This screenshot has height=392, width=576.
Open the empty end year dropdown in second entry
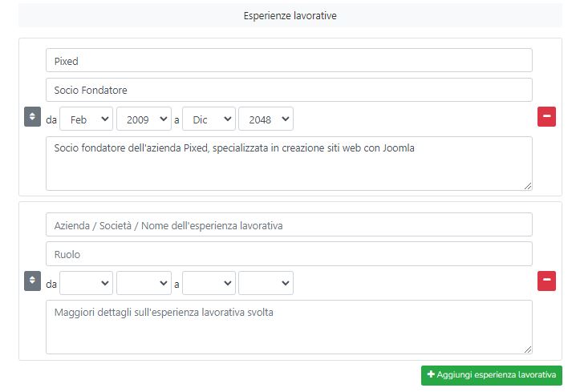pyautogui.click(x=266, y=283)
